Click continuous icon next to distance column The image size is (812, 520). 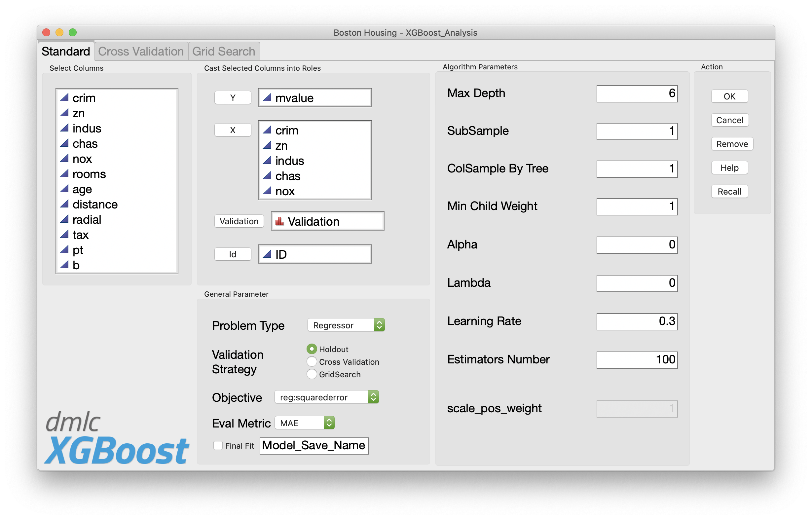click(64, 204)
